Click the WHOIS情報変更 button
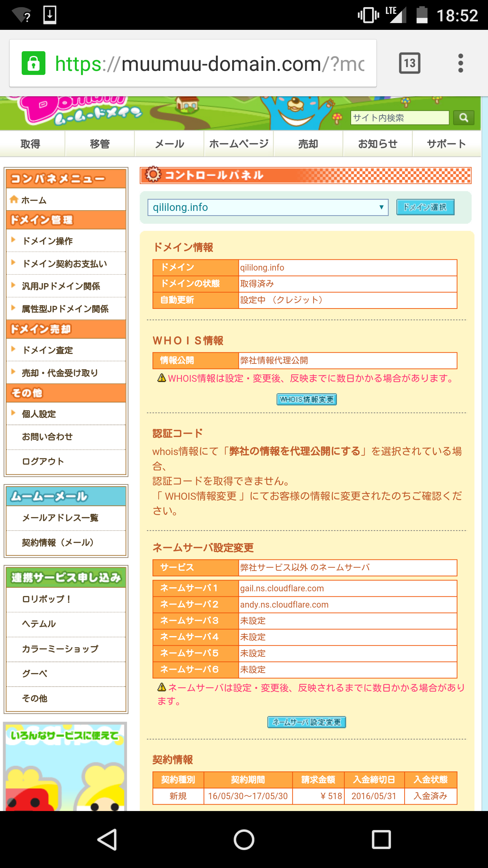The height and width of the screenshot is (868, 488). (307, 399)
